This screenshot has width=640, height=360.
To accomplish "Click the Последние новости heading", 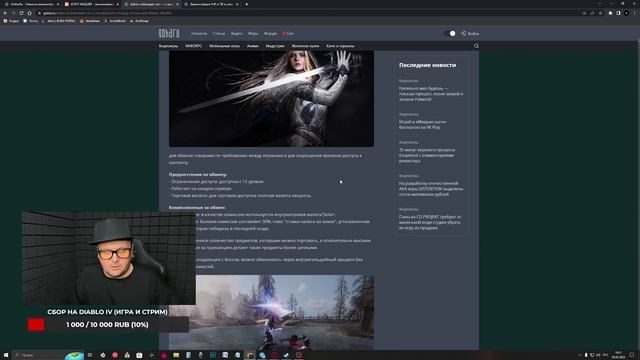I will click(x=427, y=65).
